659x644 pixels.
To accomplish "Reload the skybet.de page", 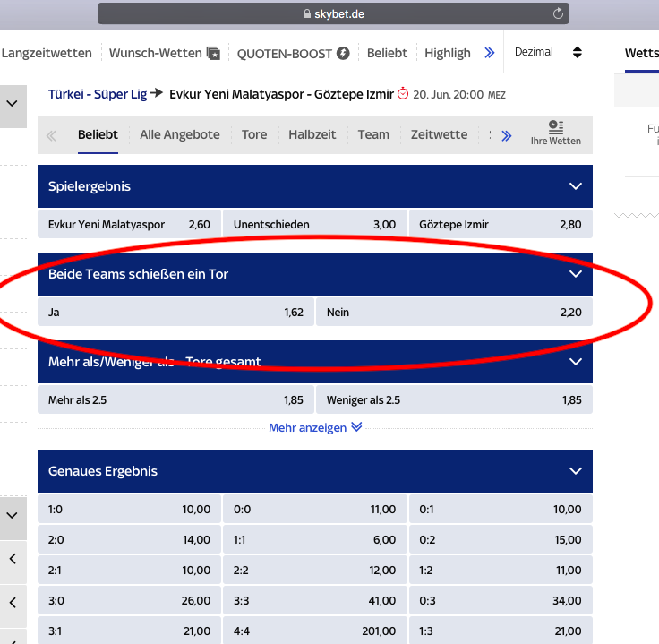I will (x=558, y=13).
